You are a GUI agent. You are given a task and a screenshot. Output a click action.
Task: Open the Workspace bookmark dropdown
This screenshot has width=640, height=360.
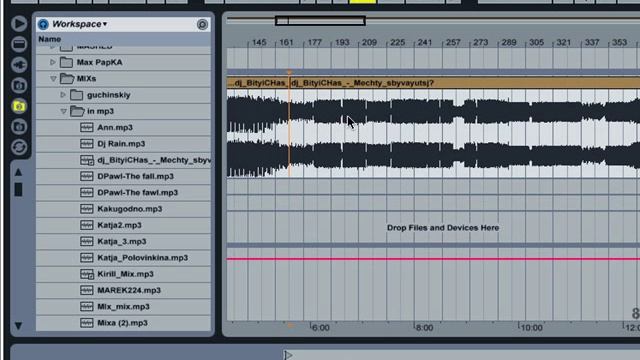coord(80,24)
